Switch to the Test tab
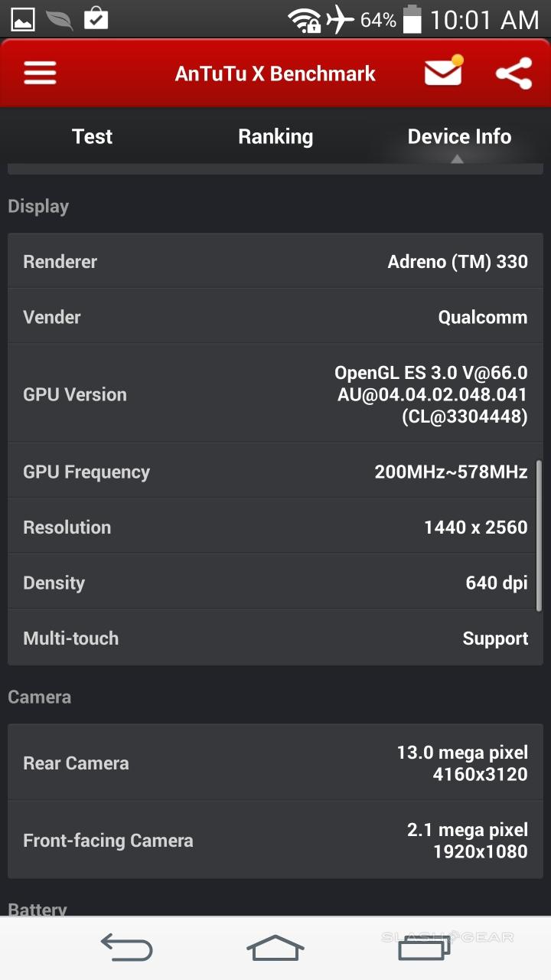 pyautogui.click(x=92, y=136)
